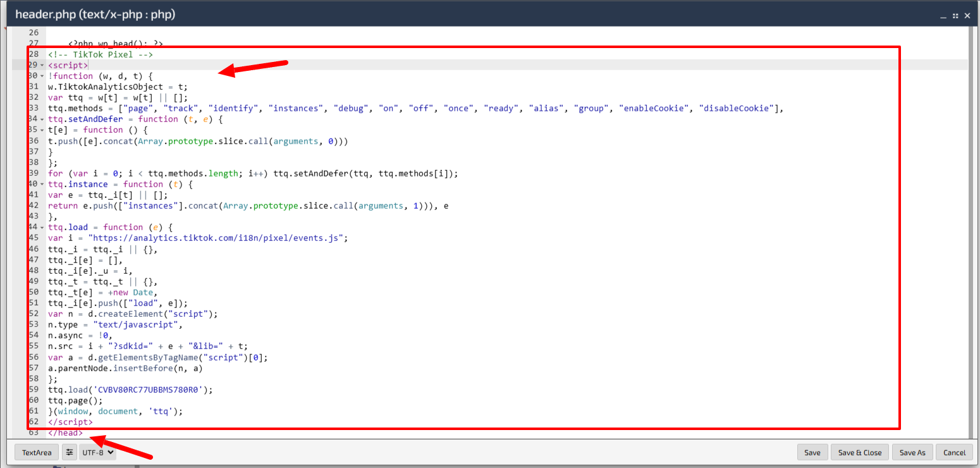Click the Save As button
Screen dimensions: 980x468
click(x=912, y=452)
